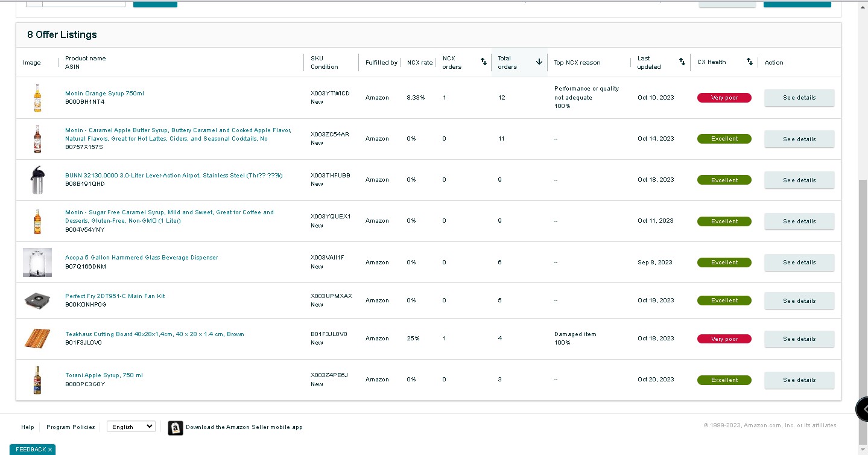Open Perfect Fry 2DT951-C Main Fan Kit link
This screenshot has height=455, width=868.
point(115,296)
